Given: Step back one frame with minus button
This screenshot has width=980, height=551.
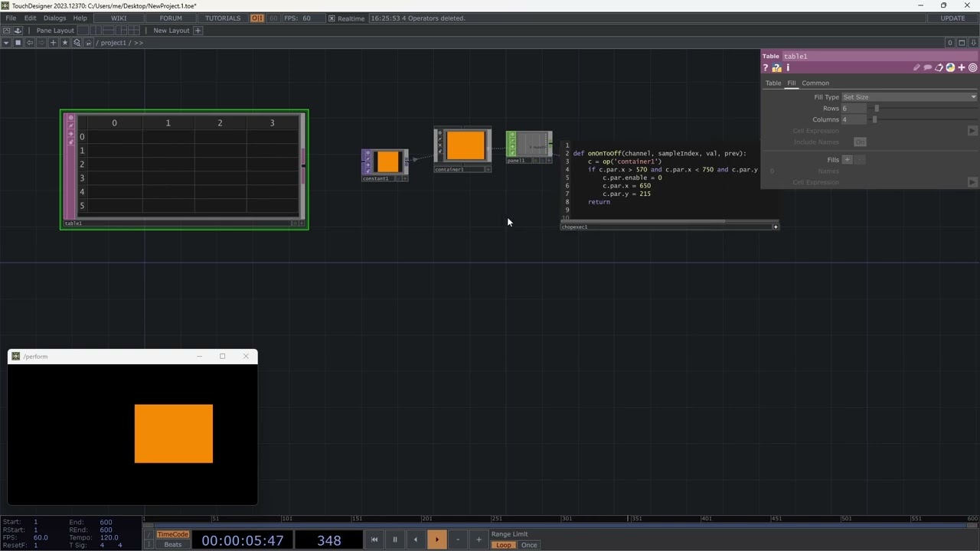Looking at the screenshot, I should tap(458, 540).
